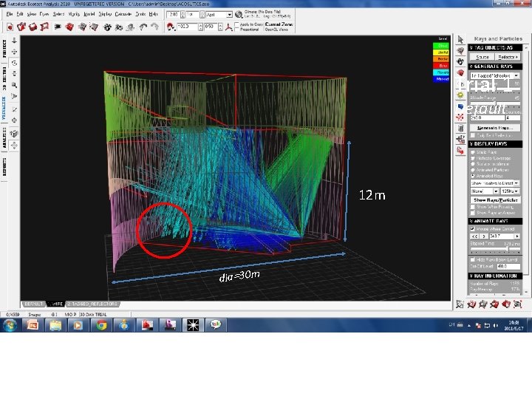Click the black camera-like toolbar icon
This screenshot has width=532, height=399.
[58, 27]
